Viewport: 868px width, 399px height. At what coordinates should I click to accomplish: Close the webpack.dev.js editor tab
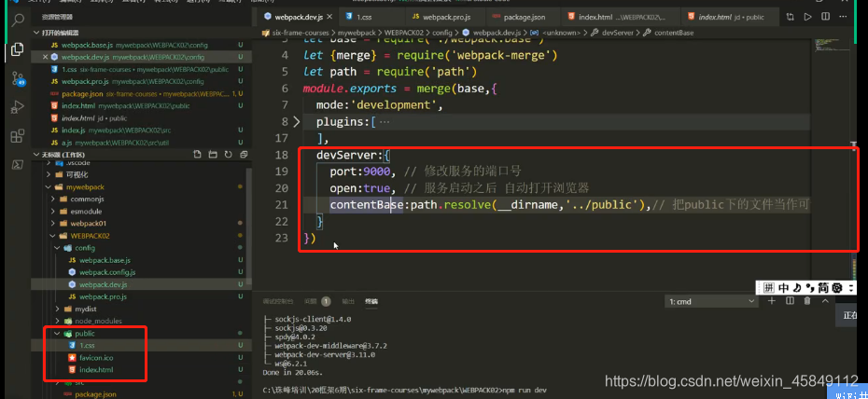tap(329, 17)
